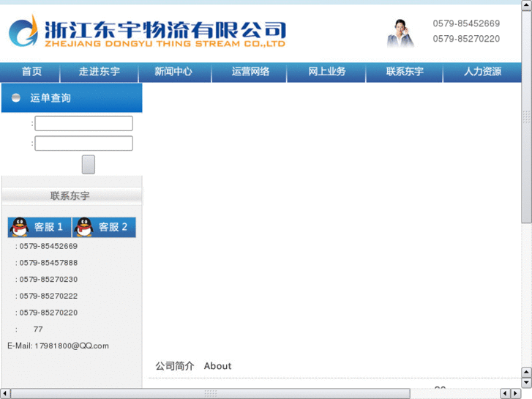Select sidebar phone number 0579-85452669
This screenshot has width=532, height=399.
48,246
